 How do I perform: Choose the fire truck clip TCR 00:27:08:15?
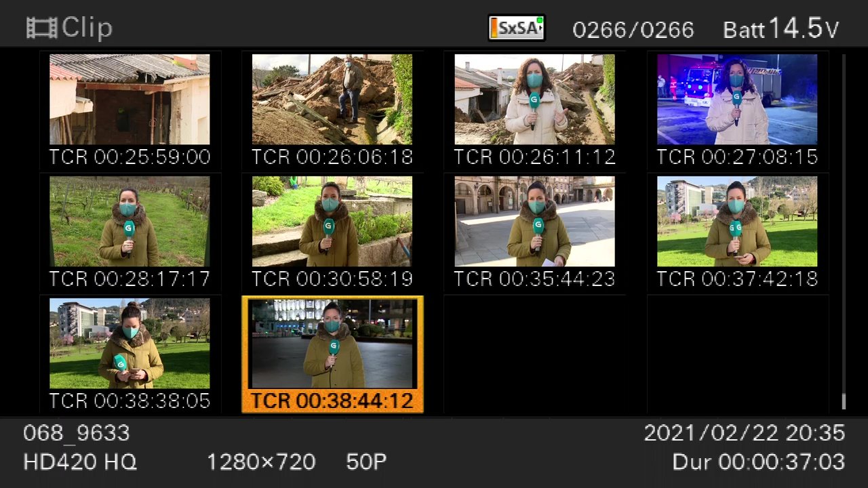[737, 110]
